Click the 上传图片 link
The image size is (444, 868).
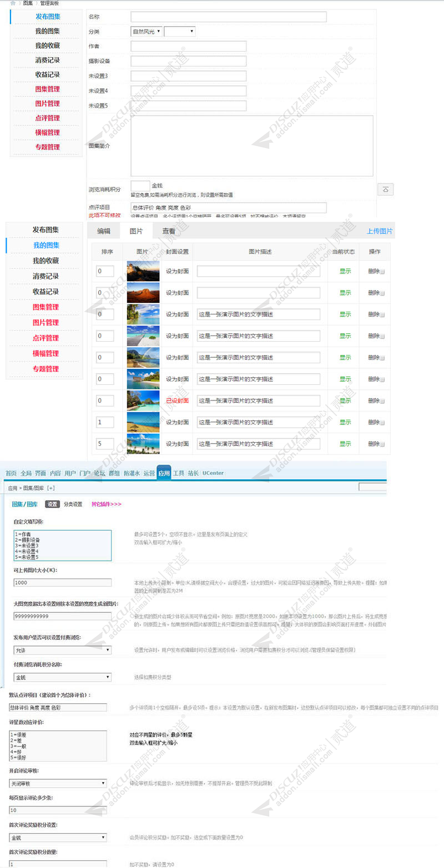click(x=379, y=231)
